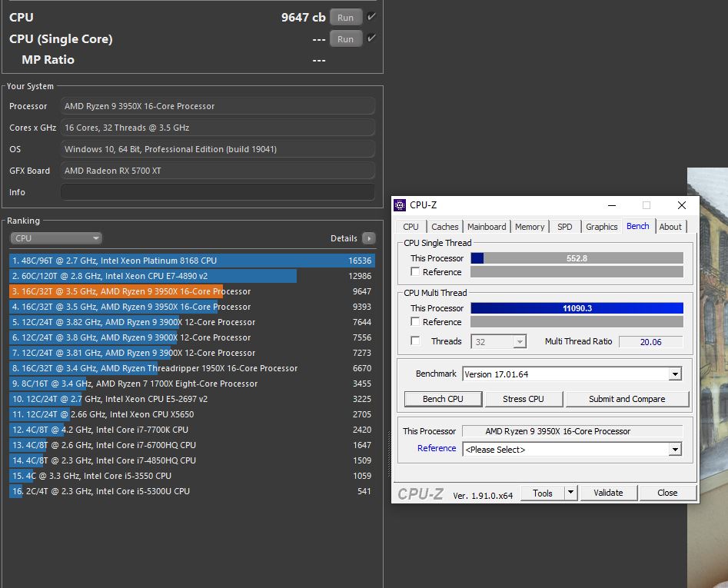
Task: Open the Benchmark version dropdown
Action: point(675,374)
